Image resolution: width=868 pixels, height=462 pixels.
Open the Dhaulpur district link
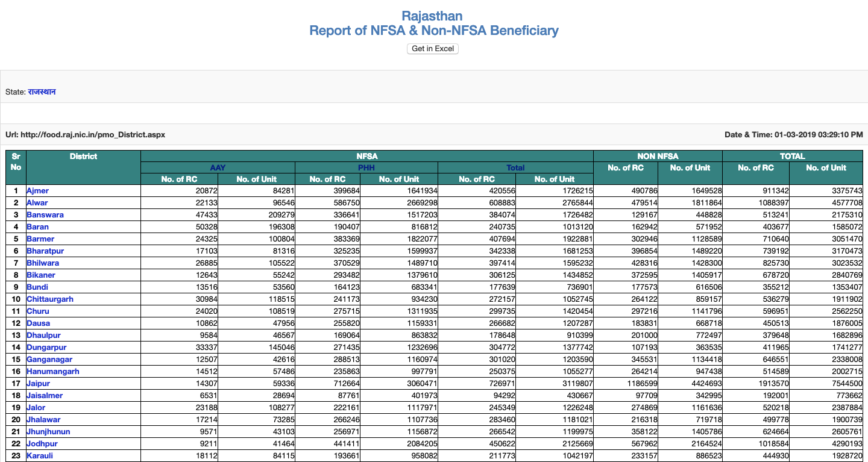pyautogui.click(x=43, y=336)
